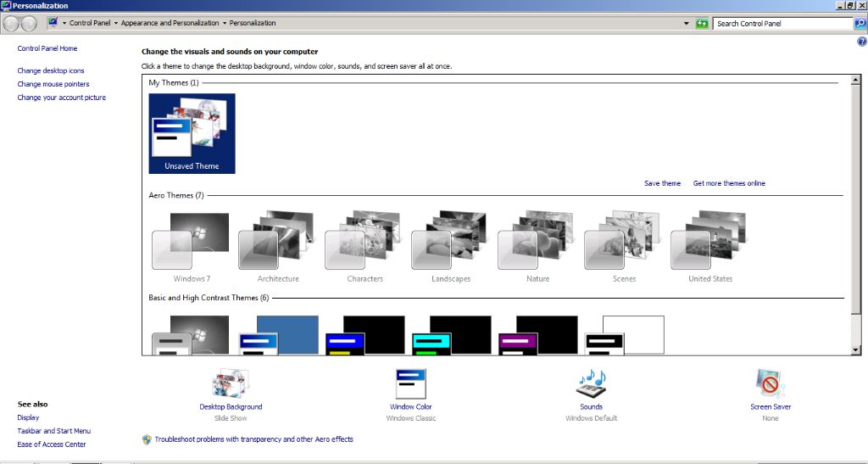Refresh the address bar
The image size is (868, 464).
point(702,23)
